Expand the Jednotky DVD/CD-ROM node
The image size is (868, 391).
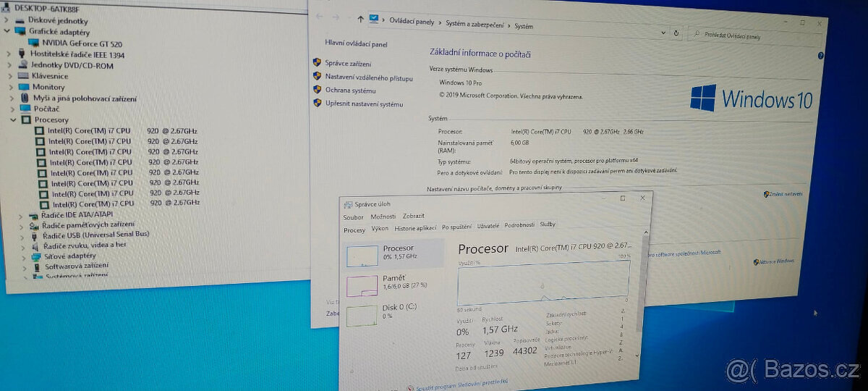(x=9, y=64)
